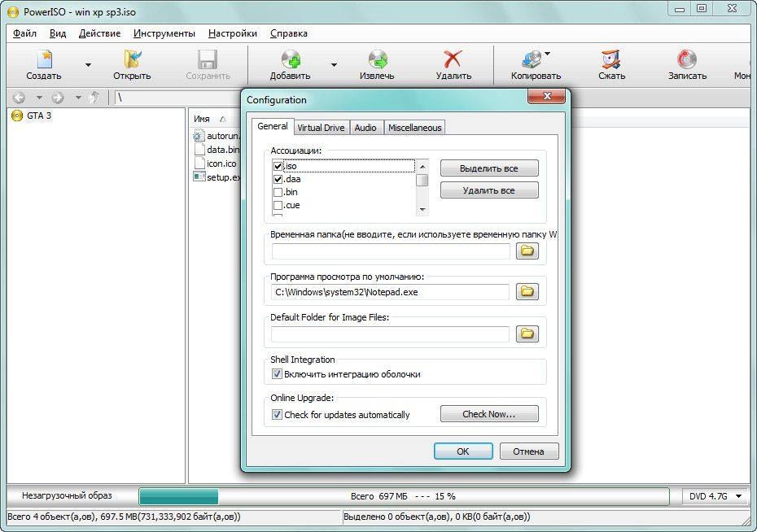This screenshot has width=757, height=532.
Task: Click the Извлечь (Extract) toolbar icon
Action: click(377, 59)
